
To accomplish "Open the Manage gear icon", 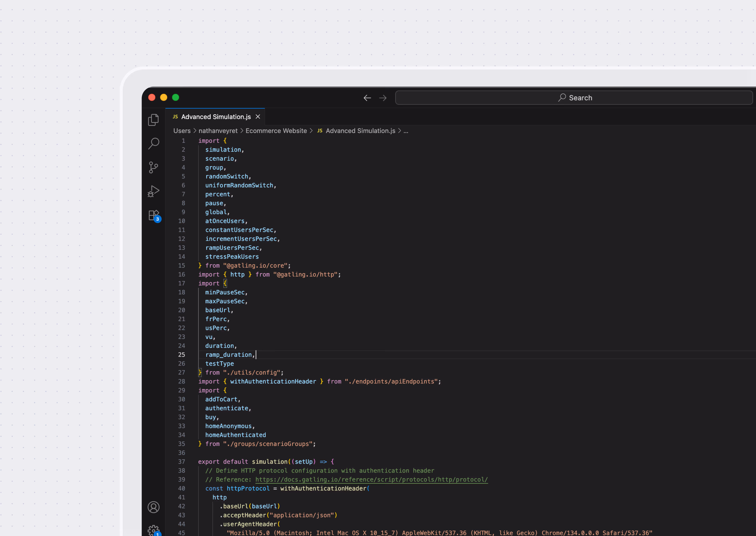I will [153, 530].
